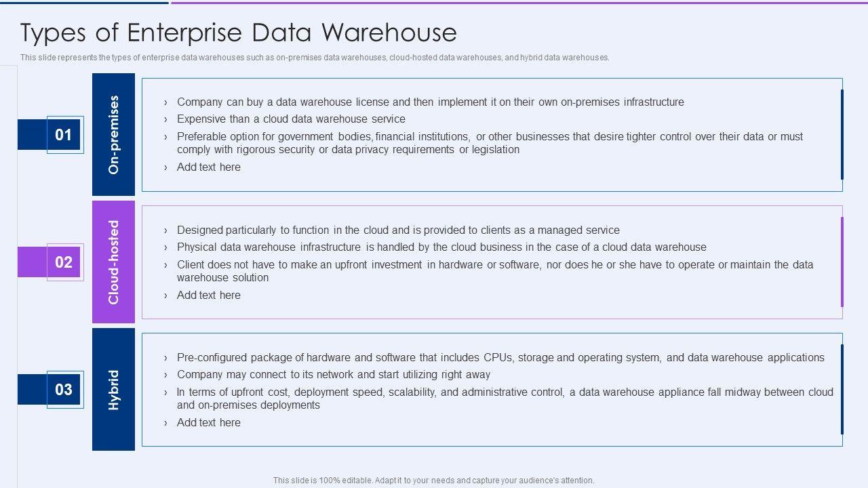Select 'Company may connect to its network' bullet
The image size is (868, 488).
tap(334, 375)
